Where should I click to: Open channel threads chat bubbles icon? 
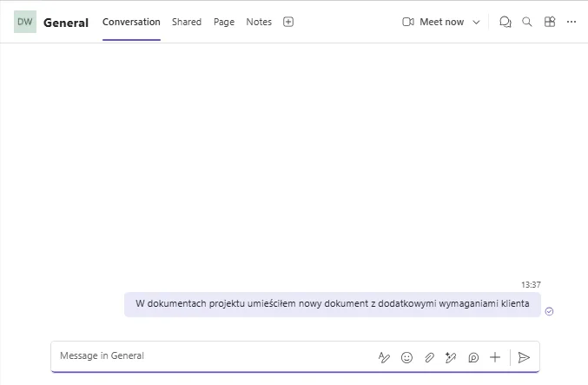(505, 22)
